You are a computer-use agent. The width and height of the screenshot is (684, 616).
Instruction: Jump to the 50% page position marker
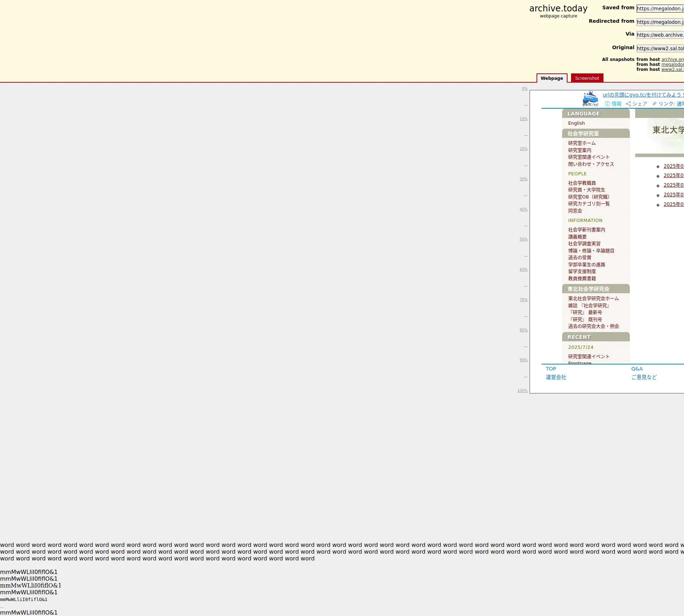523,239
